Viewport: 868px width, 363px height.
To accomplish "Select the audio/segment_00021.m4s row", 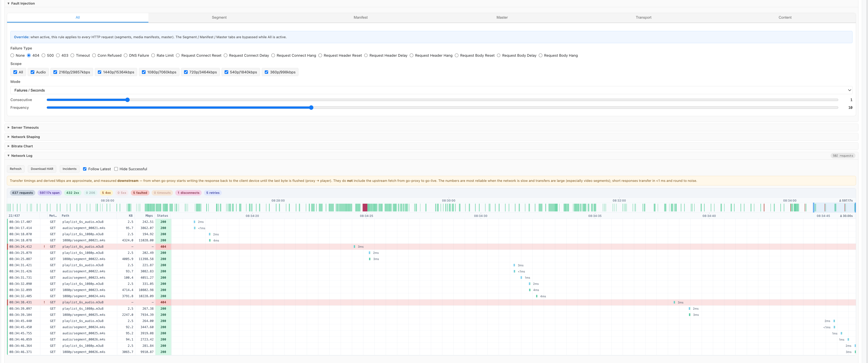I will pyautogui.click(x=431, y=228).
